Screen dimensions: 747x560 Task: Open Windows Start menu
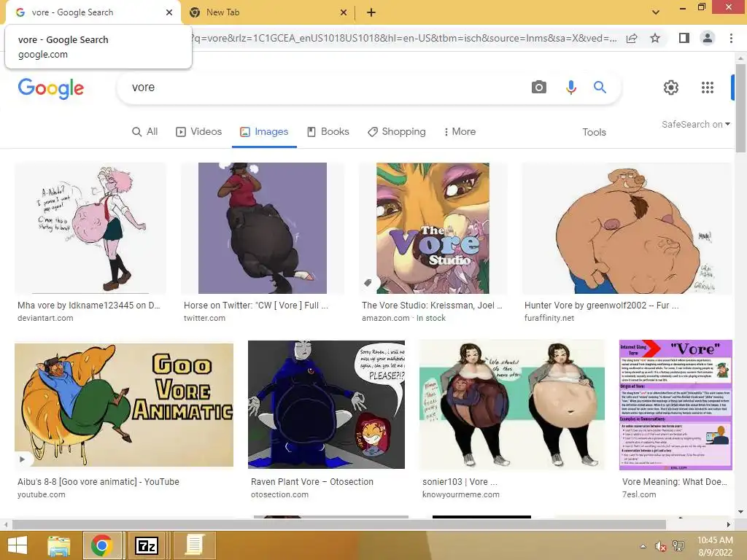[x=18, y=545]
